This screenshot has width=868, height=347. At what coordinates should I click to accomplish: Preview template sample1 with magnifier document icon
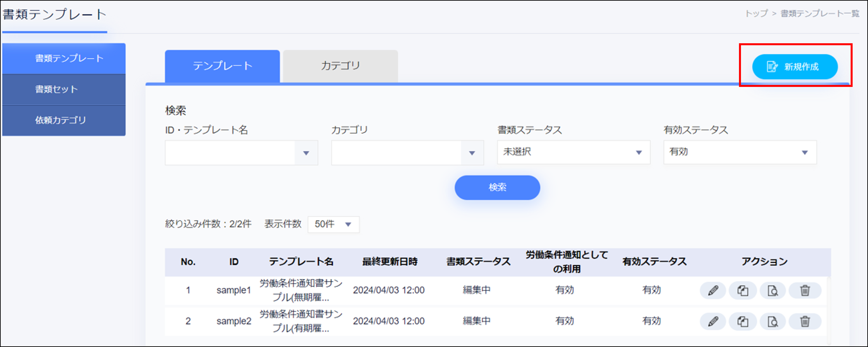tap(773, 290)
